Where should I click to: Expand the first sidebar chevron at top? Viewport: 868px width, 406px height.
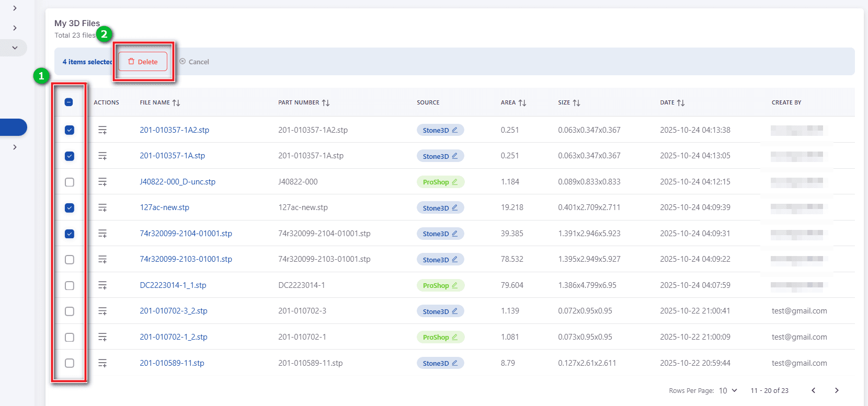[x=15, y=8]
